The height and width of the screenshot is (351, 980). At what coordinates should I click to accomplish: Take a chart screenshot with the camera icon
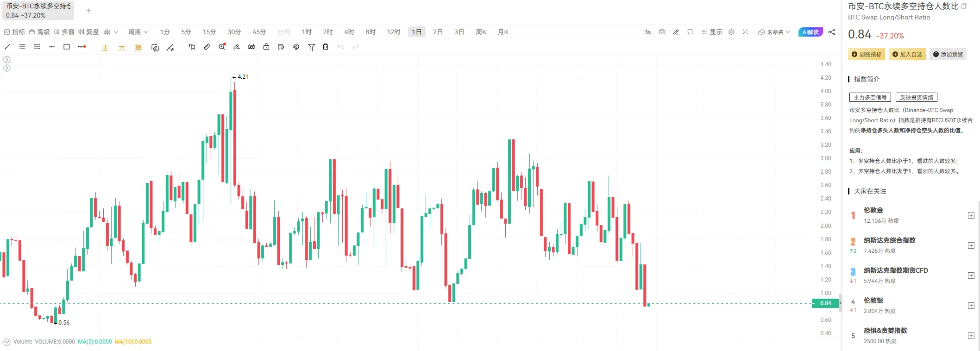tap(662, 32)
